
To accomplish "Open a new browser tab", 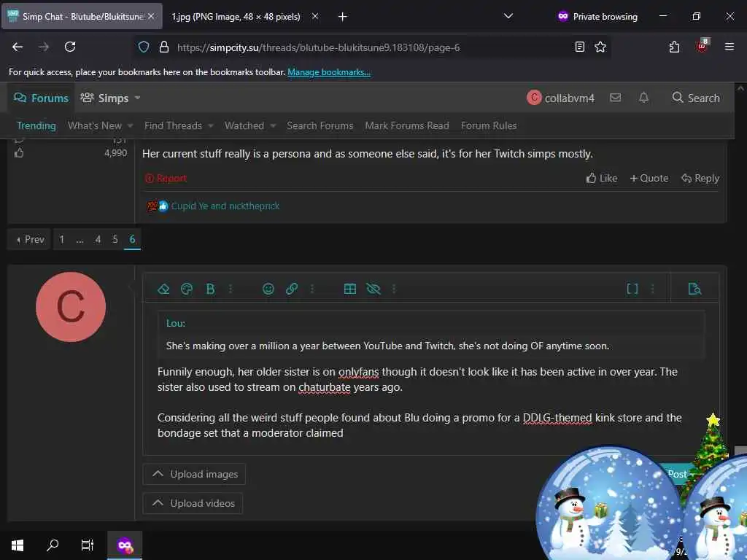I will (343, 17).
